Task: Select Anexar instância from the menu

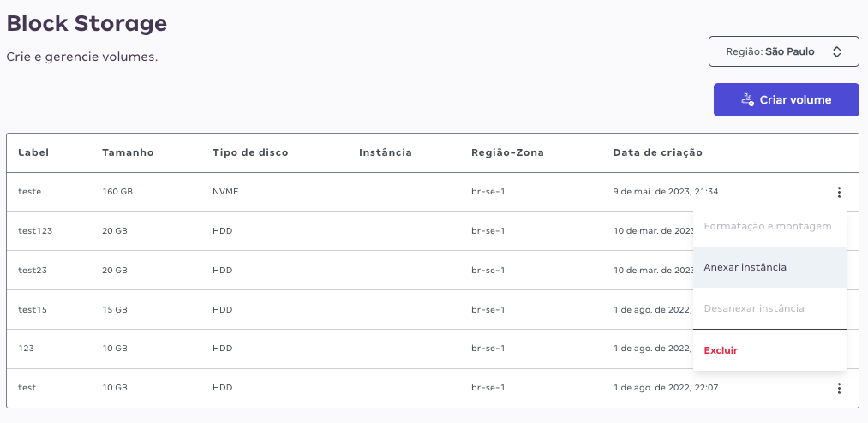Action: click(769, 267)
